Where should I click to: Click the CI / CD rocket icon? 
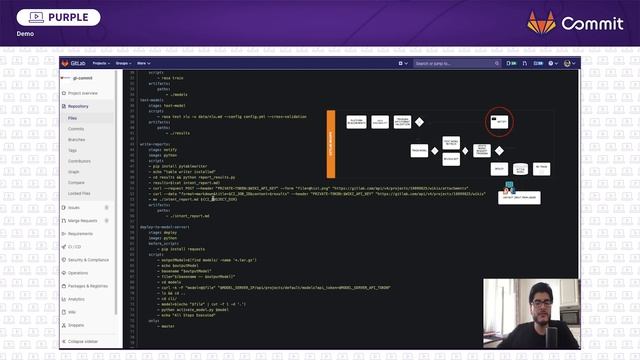64,247
